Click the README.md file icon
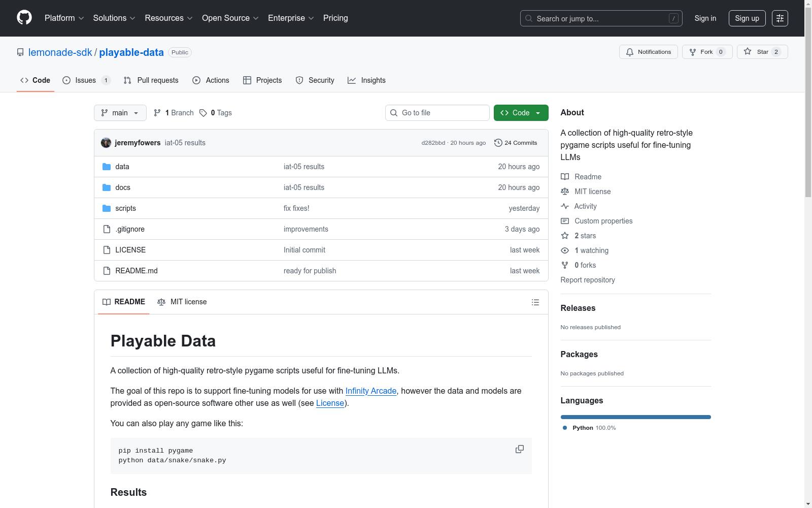 [107, 271]
